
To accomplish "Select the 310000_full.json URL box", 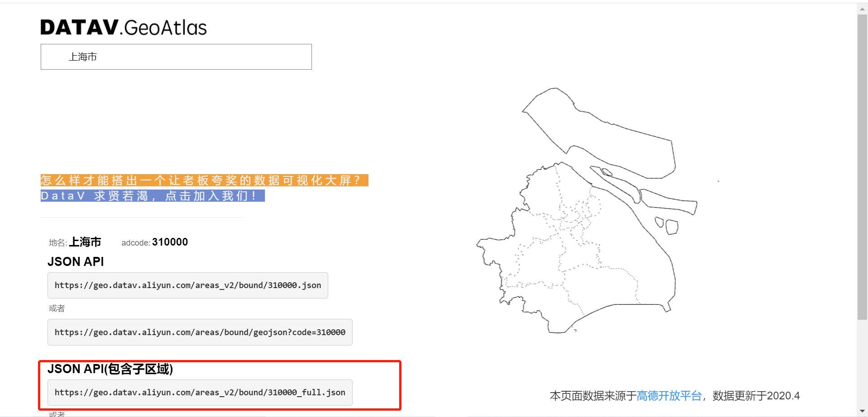I will 199,392.
